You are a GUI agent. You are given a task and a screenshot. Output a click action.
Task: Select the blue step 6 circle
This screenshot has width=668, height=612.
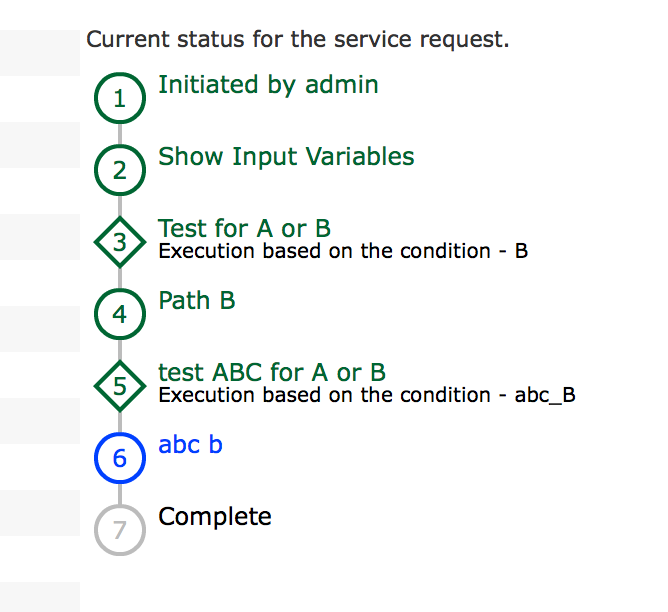click(x=120, y=458)
